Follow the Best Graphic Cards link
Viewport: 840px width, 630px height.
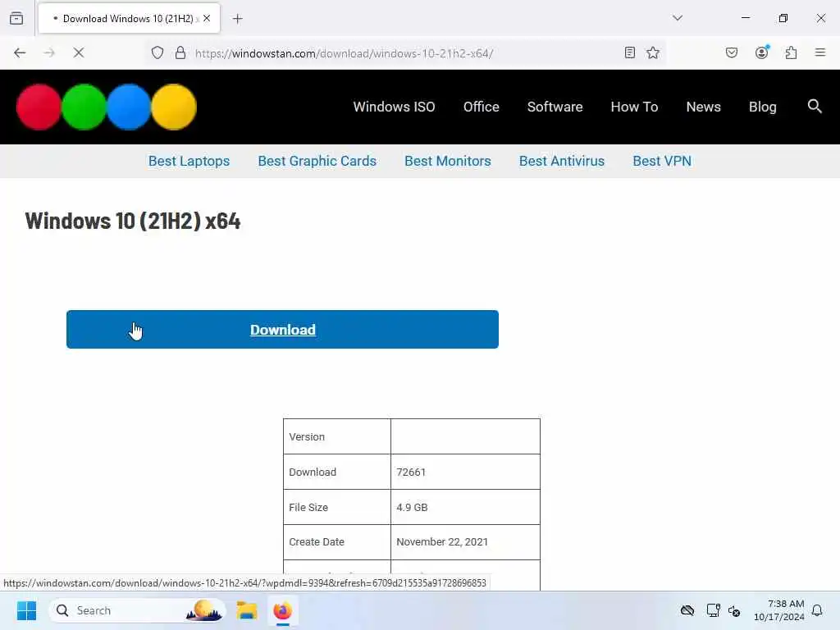[x=317, y=161]
